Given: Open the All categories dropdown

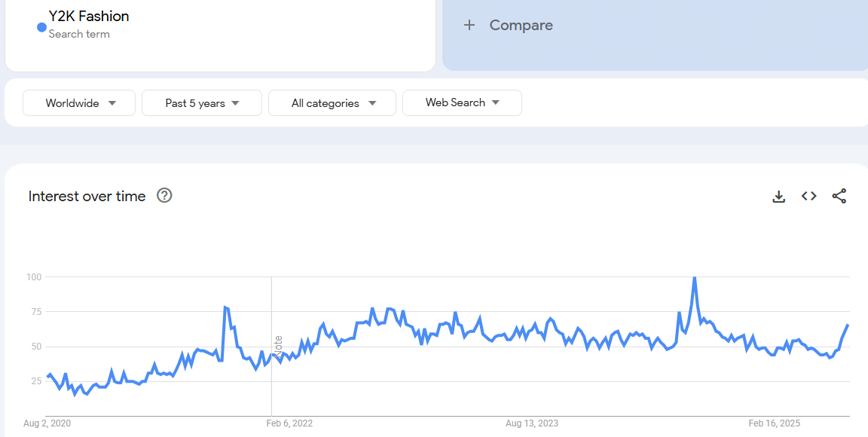Looking at the screenshot, I should point(332,103).
